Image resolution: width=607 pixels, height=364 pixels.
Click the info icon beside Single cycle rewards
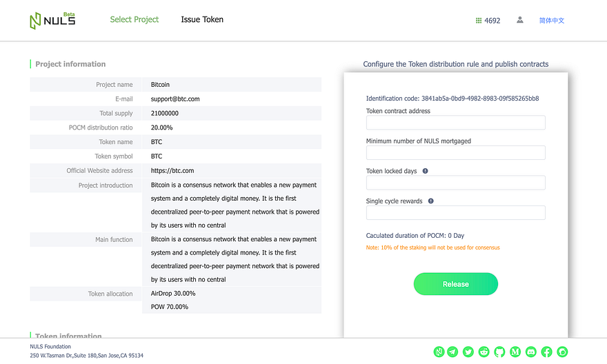coord(431,201)
